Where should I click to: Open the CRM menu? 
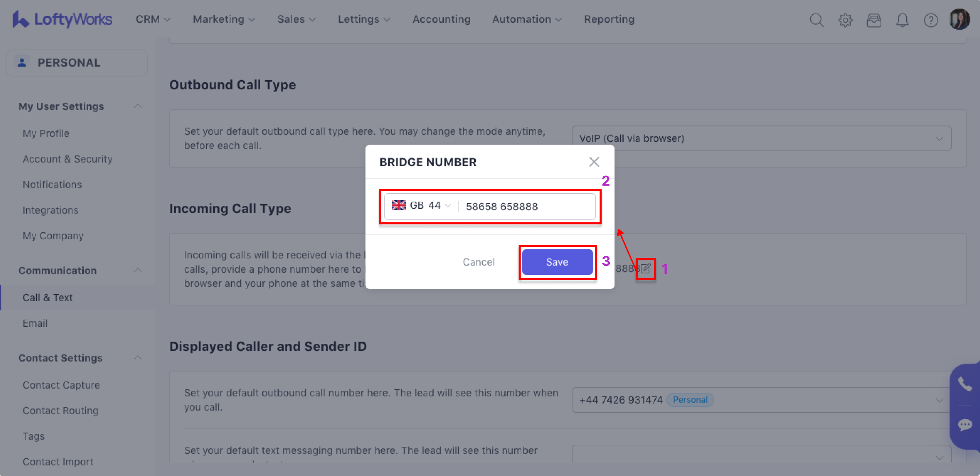[x=153, y=19]
